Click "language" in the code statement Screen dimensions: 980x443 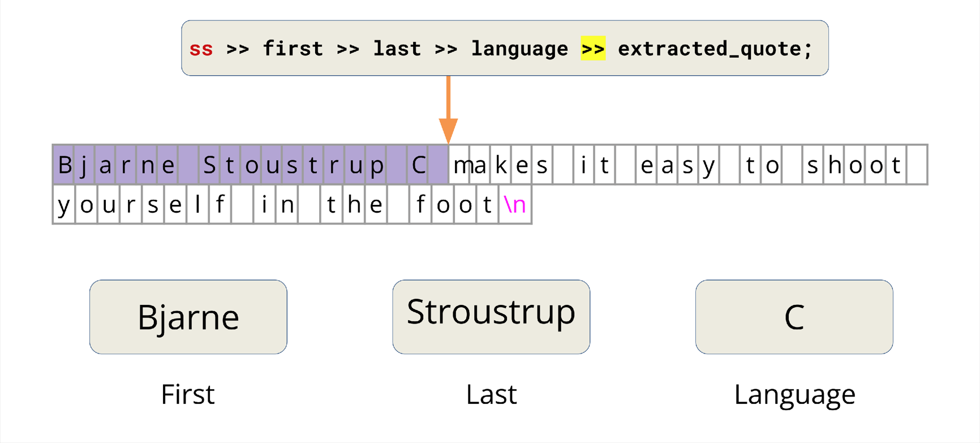click(x=519, y=49)
